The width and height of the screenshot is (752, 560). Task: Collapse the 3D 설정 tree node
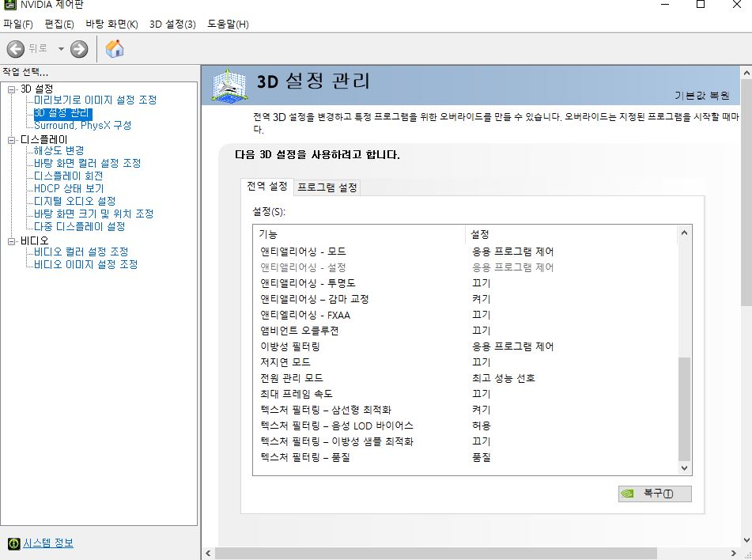tap(12, 89)
